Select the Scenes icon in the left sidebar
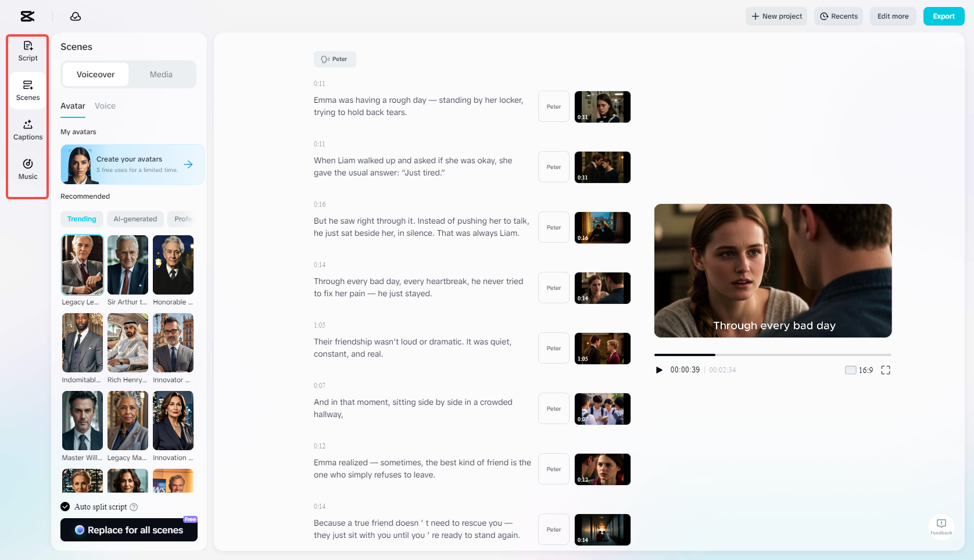The height and width of the screenshot is (560, 974). 27,90
